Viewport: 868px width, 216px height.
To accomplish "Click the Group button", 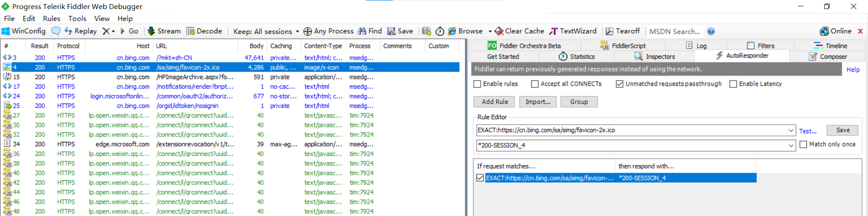I will point(579,102).
